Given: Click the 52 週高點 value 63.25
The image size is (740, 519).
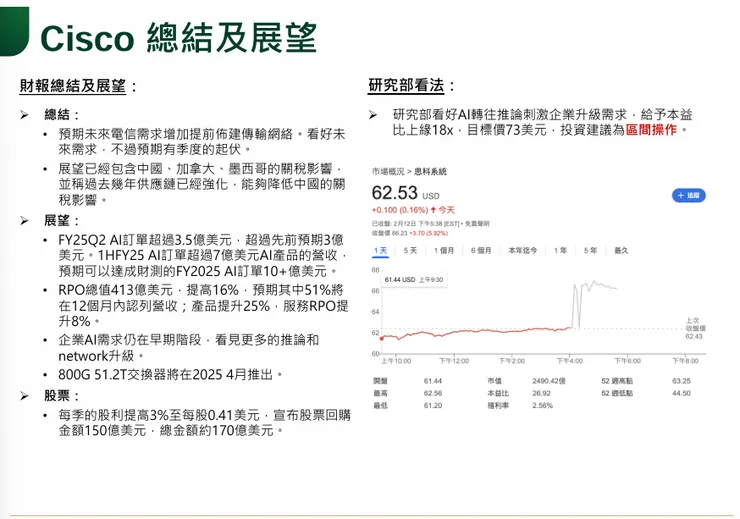Looking at the screenshot, I should pyautogui.click(x=681, y=381).
